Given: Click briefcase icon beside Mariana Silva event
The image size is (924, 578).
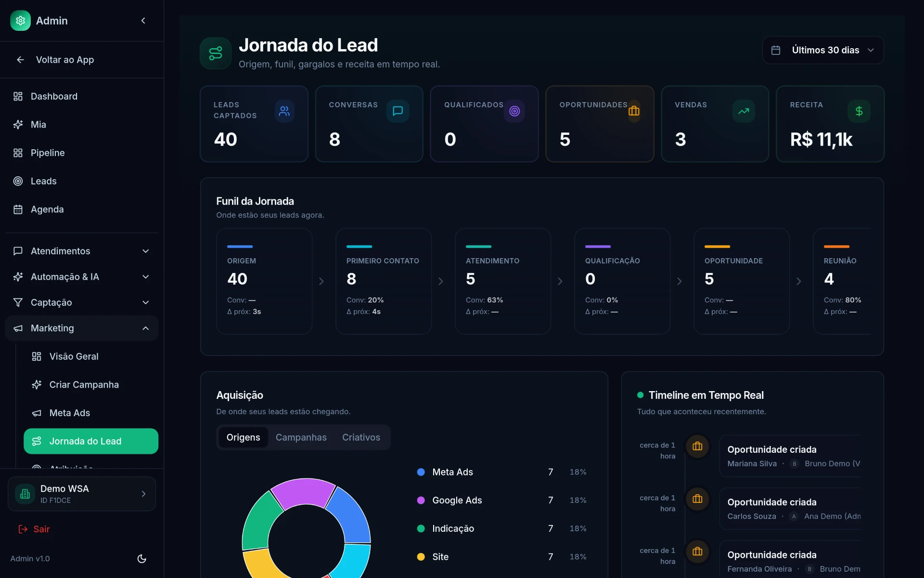Looking at the screenshot, I should 697,447.
